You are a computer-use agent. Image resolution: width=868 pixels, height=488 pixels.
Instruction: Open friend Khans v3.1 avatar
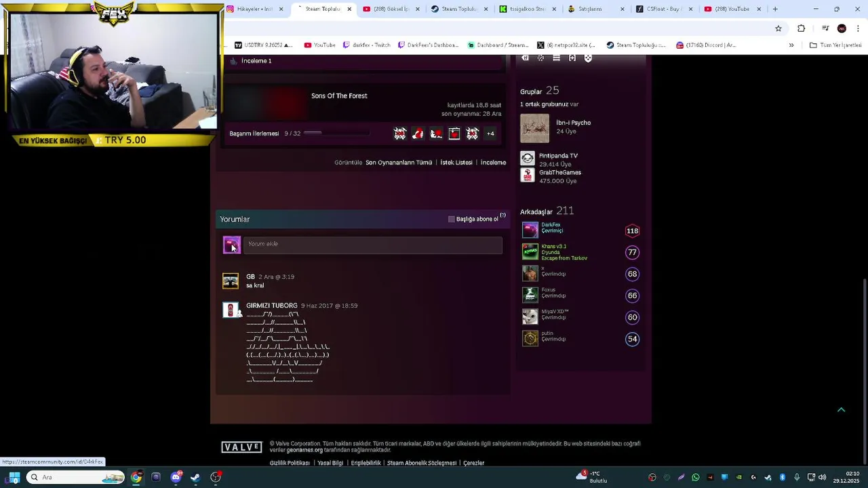(530, 252)
